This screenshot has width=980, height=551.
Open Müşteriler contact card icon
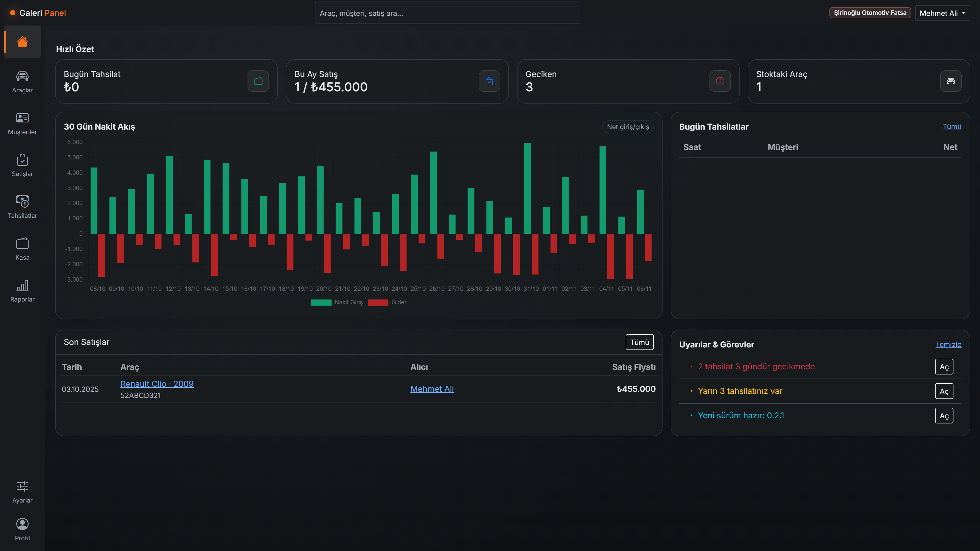[x=22, y=118]
